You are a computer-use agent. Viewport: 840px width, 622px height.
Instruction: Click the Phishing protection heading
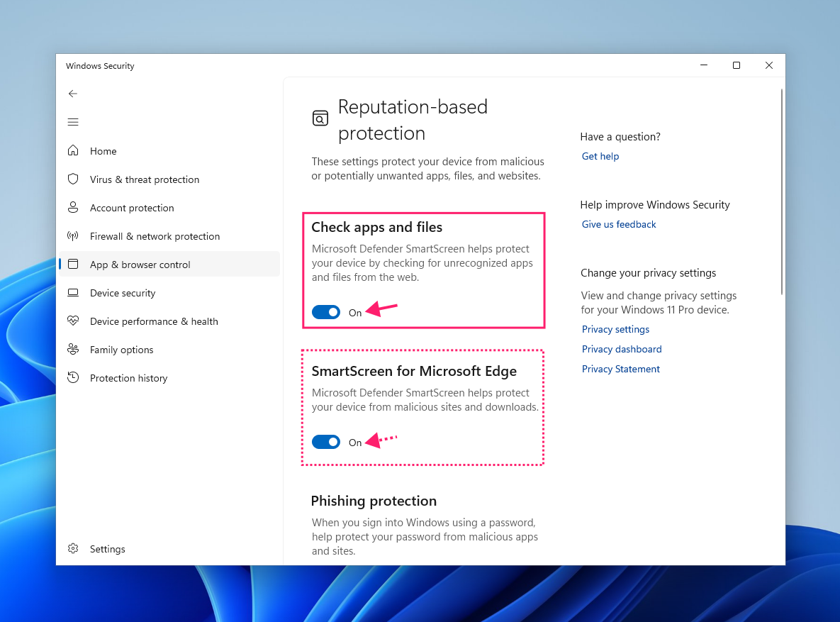(x=374, y=501)
